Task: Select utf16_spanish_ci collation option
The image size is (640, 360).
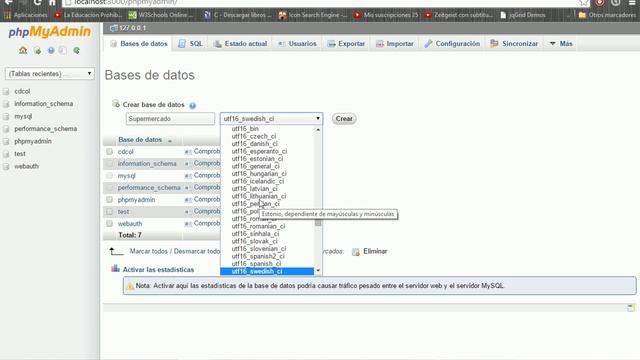Action: 256,264
